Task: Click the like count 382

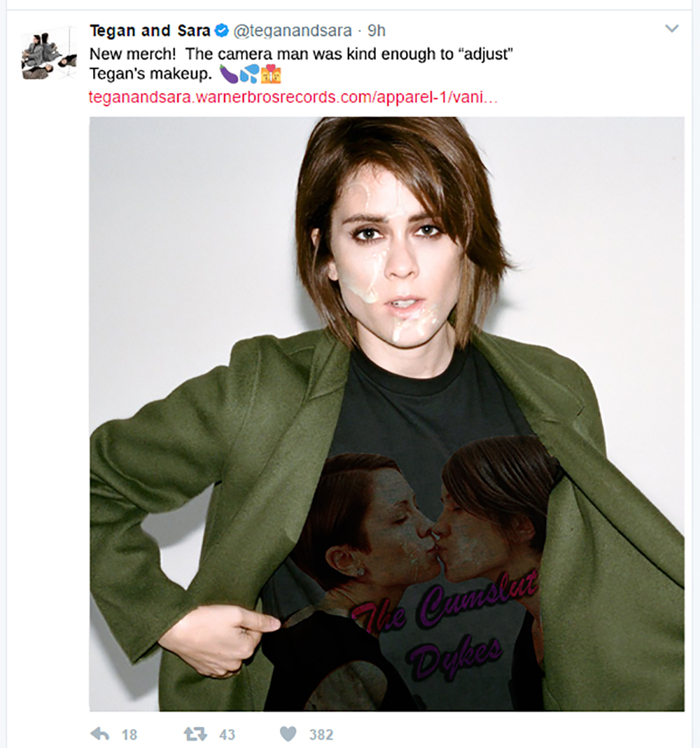Action: (321, 735)
